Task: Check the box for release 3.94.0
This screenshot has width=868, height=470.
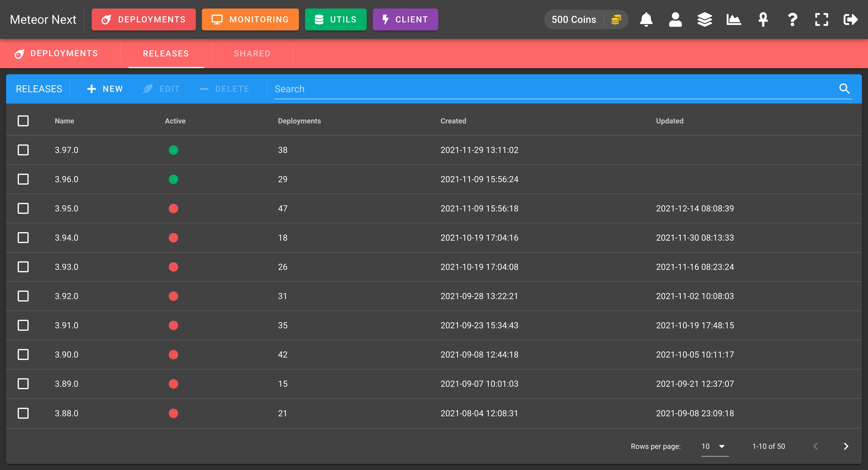Action: 23,238
